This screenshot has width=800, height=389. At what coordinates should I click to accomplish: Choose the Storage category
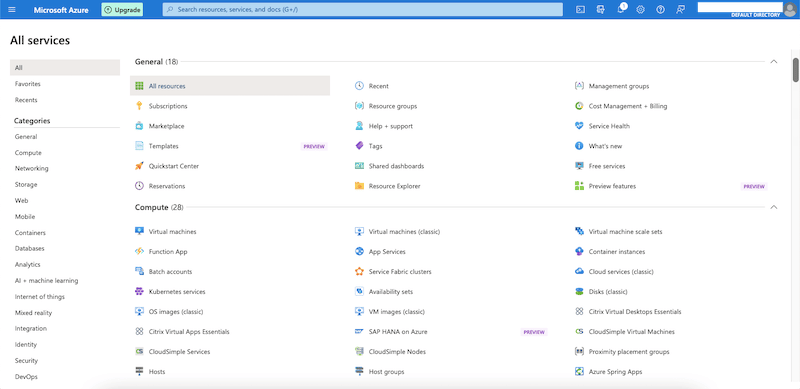[x=26, y=184]
